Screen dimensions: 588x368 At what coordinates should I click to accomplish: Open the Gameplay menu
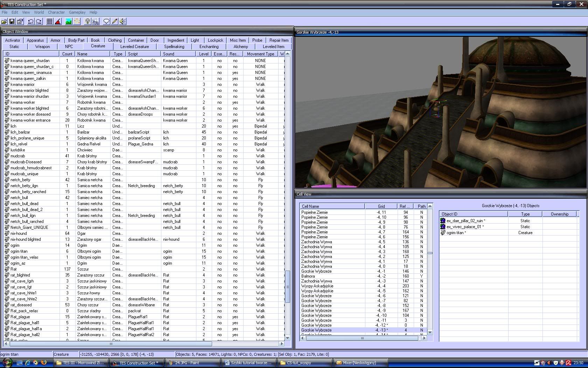click(x=77, y=12)
